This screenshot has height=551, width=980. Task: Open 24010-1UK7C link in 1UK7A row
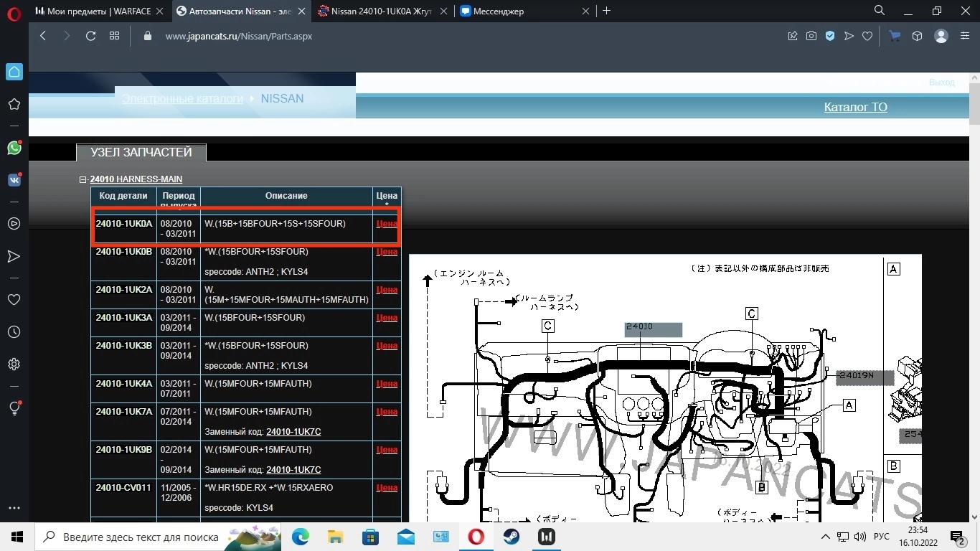click(293, 432)
